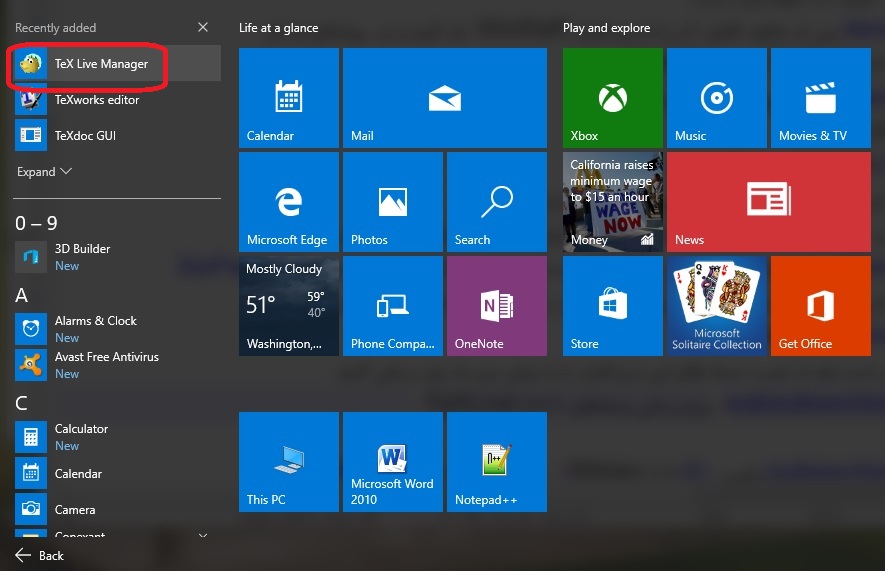The height and width of the screenshot is (571, 885).
Task: Open the California minimum wage Money tile
Action: (x=612, y=202)
